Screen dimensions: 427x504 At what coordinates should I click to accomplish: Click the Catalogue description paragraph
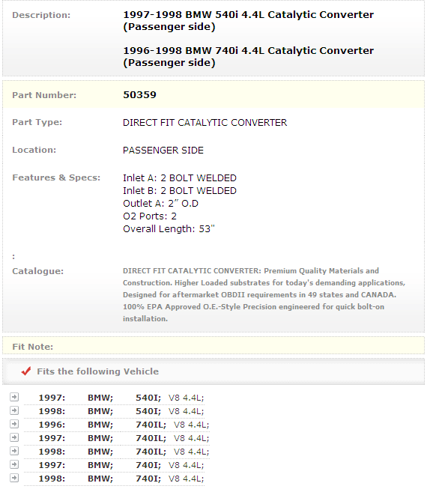pos(264,295)
